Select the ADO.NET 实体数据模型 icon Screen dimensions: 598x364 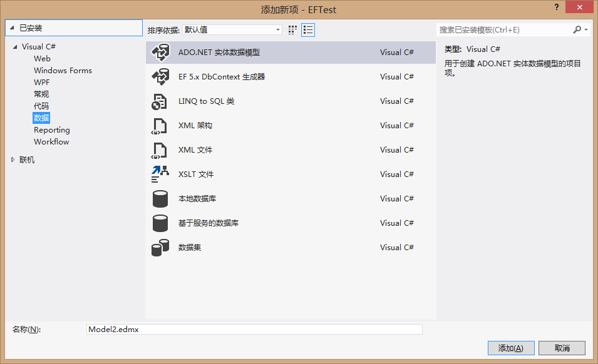pyautogui.click(x=160, y=53)
